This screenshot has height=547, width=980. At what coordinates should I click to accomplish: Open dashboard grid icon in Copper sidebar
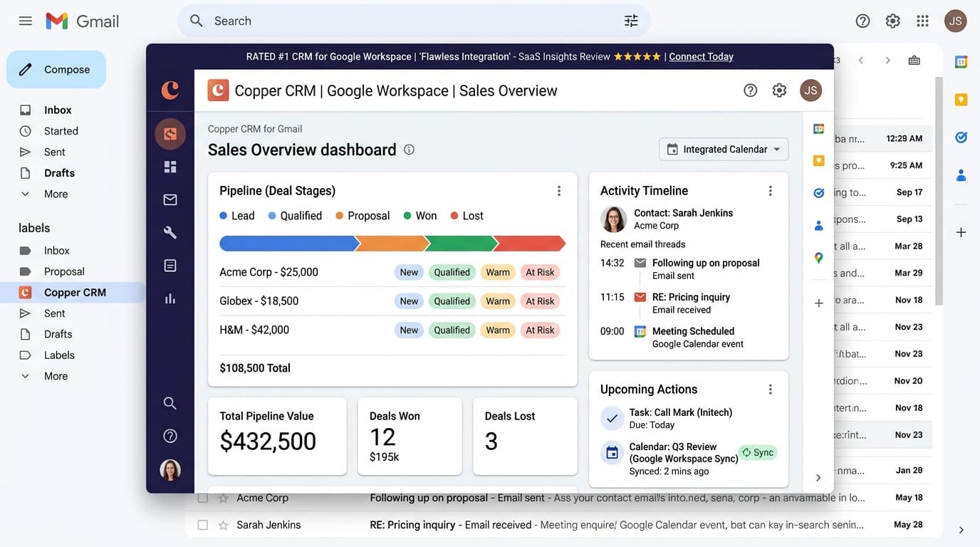pyautogui.click(x=170, y=167)
